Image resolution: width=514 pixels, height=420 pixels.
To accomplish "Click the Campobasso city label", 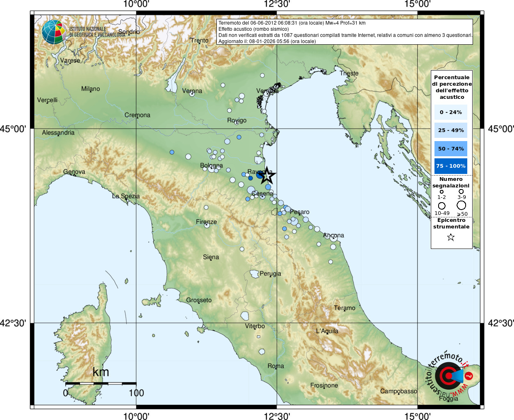I will [398, 391].
